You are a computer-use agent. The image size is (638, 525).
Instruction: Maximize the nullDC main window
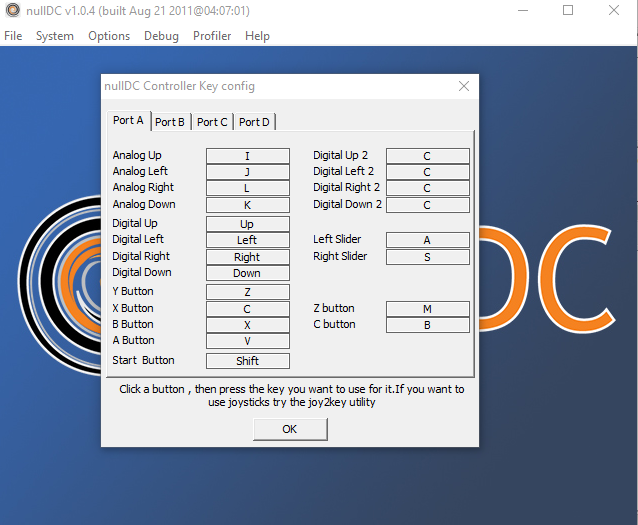[x=568, y=10]
